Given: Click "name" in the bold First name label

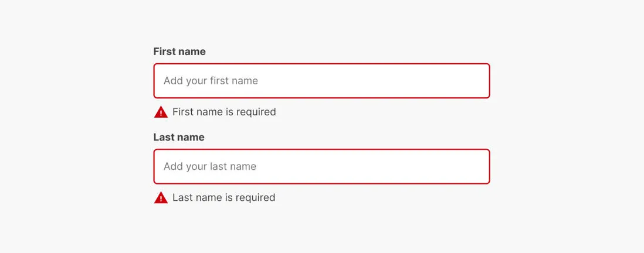Looking at the screenshot, I should click(x=192, y=52).
